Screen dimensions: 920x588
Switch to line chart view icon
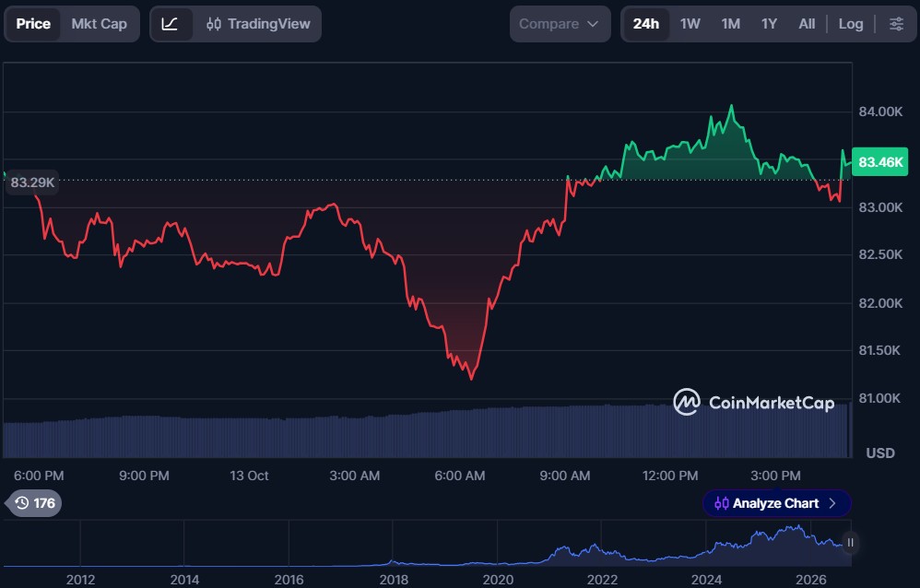click(171, 24)
